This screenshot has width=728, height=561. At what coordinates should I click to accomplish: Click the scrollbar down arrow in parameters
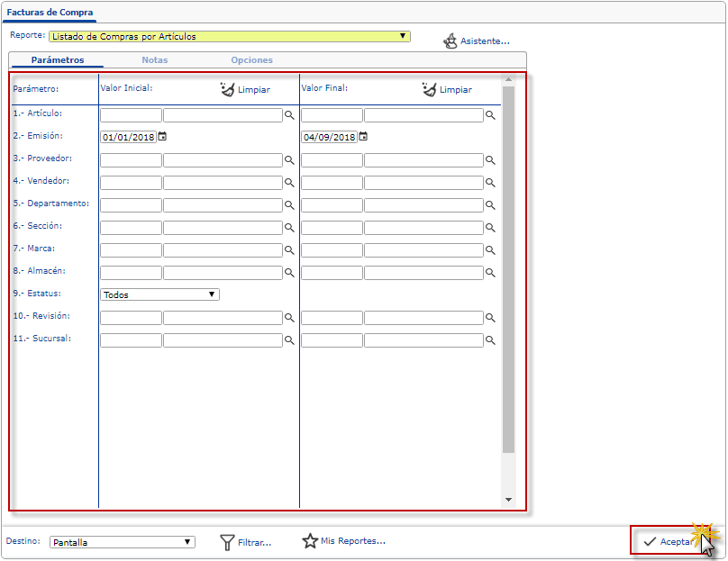[x=508, y=499]
